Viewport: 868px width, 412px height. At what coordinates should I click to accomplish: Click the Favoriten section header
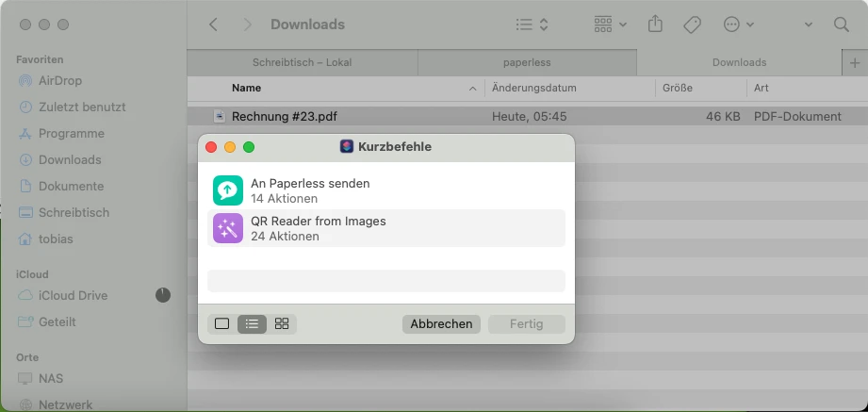tap(40, 59)
